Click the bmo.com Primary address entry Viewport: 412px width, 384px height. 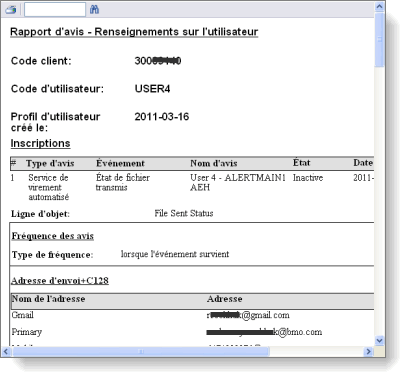pos(264,332)
